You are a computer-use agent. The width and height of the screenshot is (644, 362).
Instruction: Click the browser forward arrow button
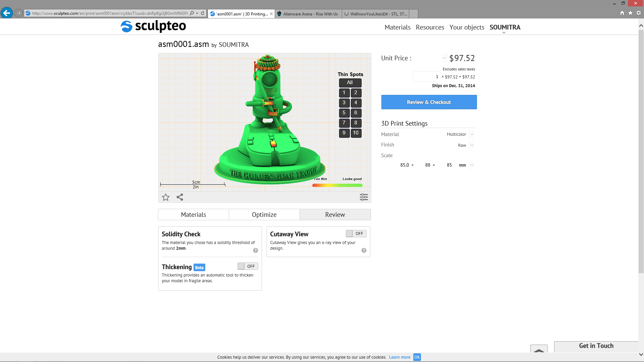click(18, 13)
